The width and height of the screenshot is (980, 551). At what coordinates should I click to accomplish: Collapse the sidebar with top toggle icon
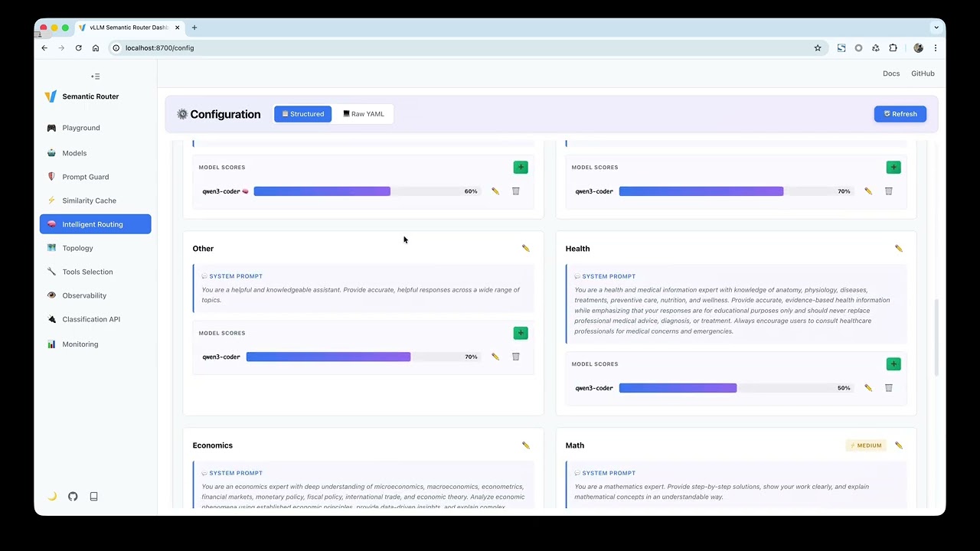(x=95, y=77)
